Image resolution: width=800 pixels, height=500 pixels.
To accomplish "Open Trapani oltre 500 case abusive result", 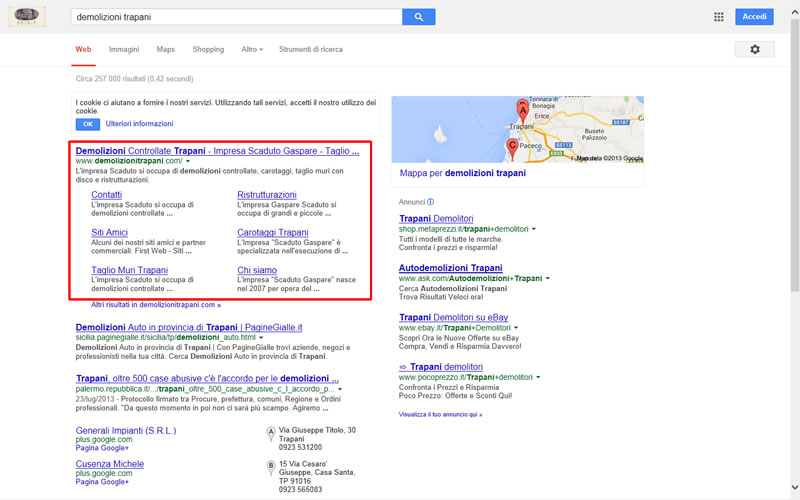I will 207,379.
